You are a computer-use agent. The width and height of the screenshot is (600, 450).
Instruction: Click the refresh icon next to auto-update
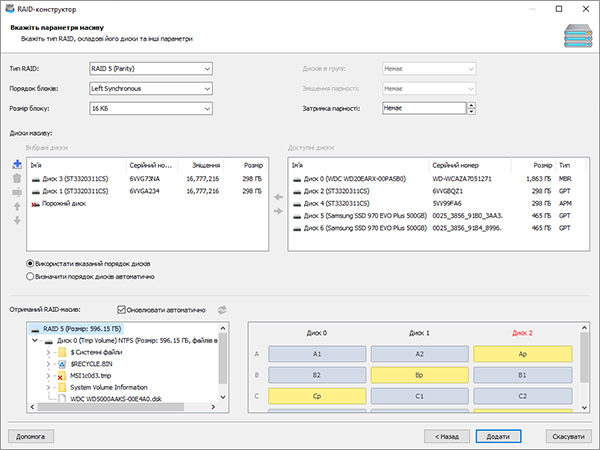222,310
